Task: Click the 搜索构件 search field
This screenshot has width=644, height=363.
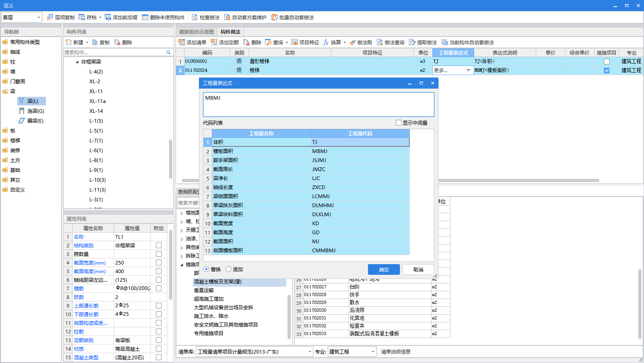Action: coord(114,52)
